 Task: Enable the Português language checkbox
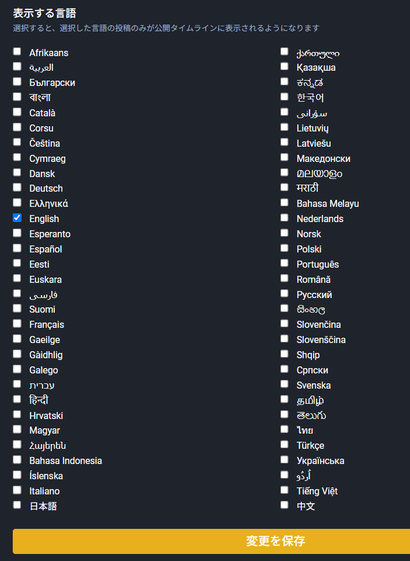pos(284,263)
